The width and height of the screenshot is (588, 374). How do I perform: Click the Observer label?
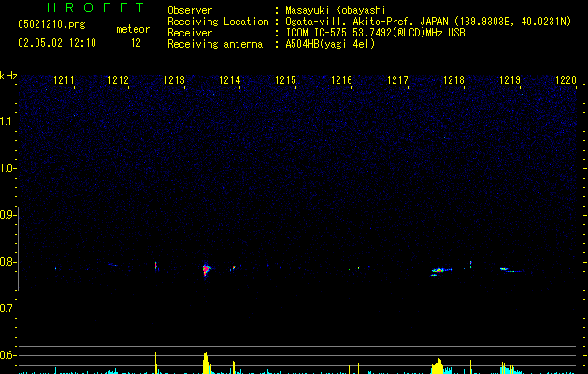click(x=190, y=10)
